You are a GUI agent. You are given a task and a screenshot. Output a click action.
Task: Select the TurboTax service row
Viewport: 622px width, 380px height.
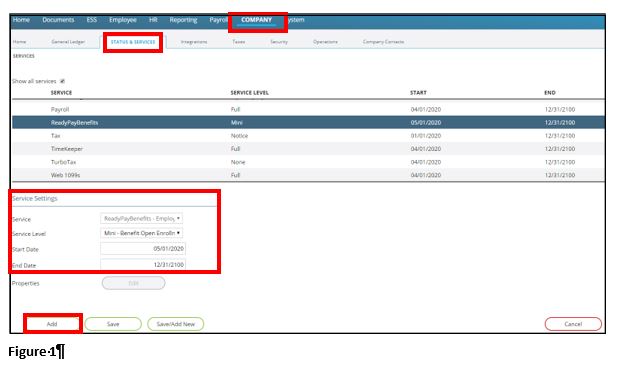[308, 162]
